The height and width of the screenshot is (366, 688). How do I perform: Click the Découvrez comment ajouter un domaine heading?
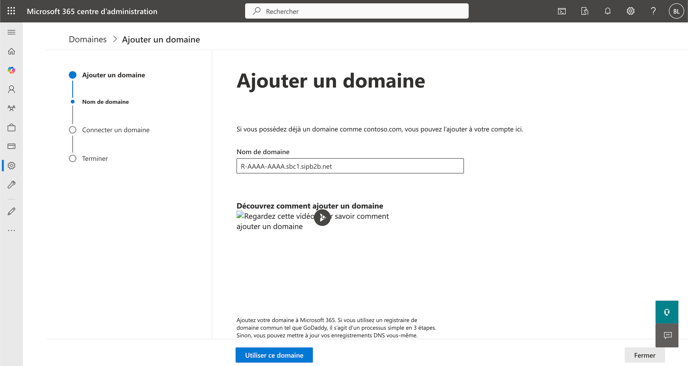point(310,206)
